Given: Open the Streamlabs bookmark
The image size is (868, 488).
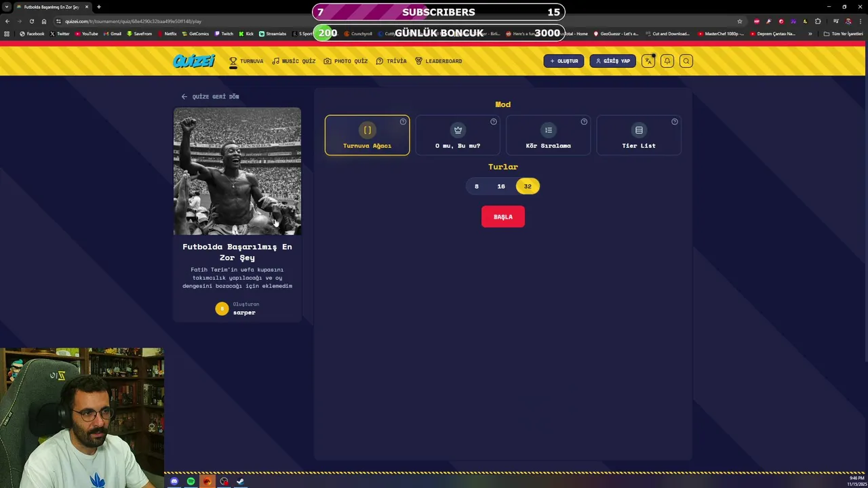Looking at the screenshot, I should click(273, 33).
